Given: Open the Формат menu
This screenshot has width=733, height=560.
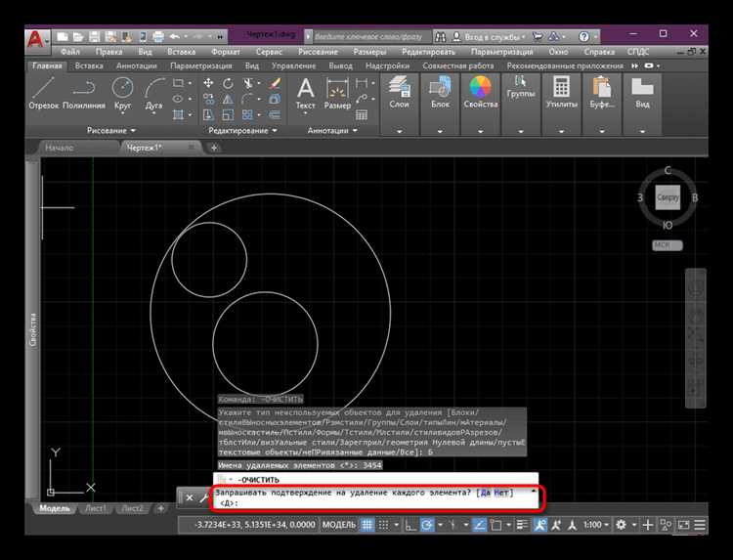Looking at the screenshot, I should pos(226,51).
